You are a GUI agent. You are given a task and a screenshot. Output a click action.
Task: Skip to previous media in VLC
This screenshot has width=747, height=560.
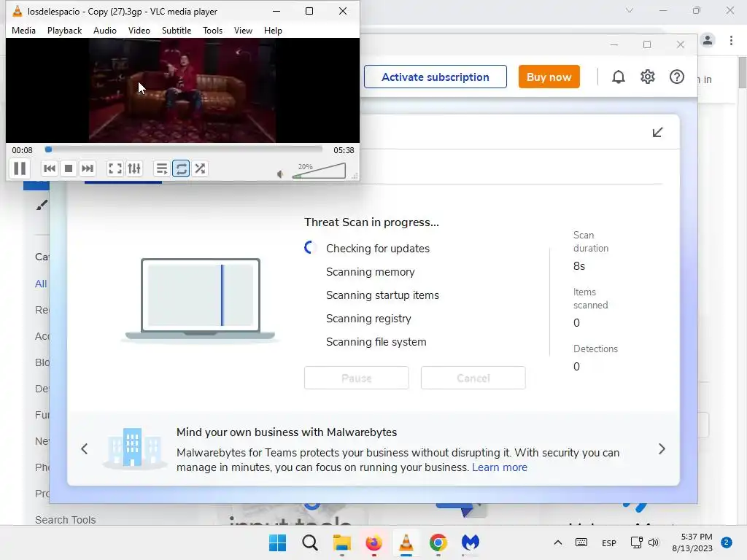(50, 168)
